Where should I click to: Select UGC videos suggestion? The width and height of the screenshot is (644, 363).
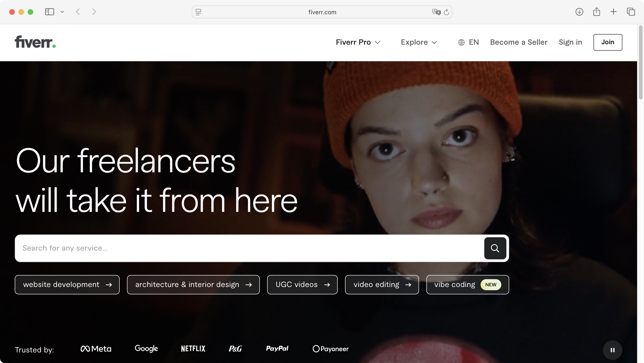pyautogui.click(x=302, y=284)
